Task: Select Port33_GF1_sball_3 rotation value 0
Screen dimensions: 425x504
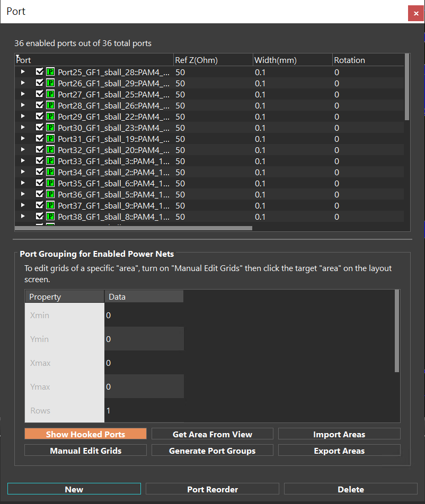Action: click(x=337, y=161)
